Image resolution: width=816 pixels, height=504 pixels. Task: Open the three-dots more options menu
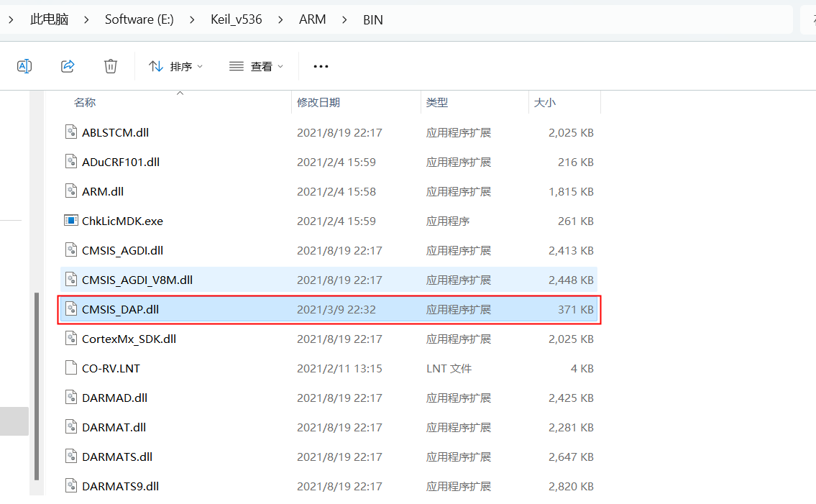point(321,66)
